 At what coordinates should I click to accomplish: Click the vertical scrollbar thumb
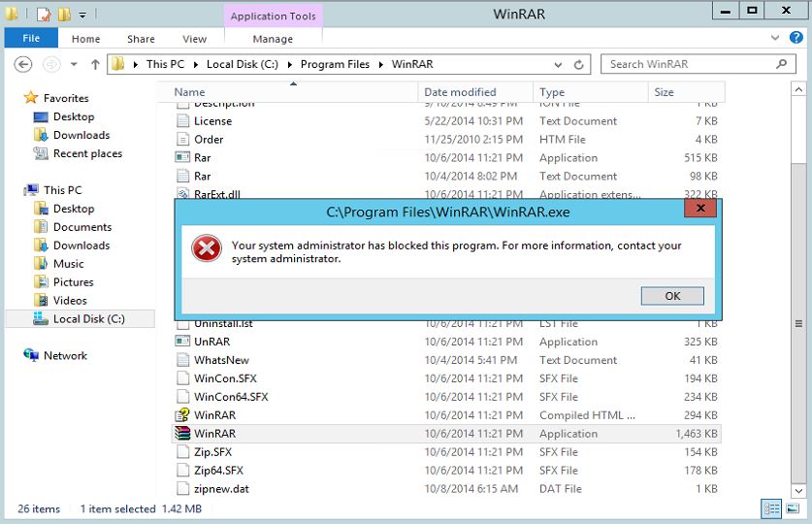[798, 324]
